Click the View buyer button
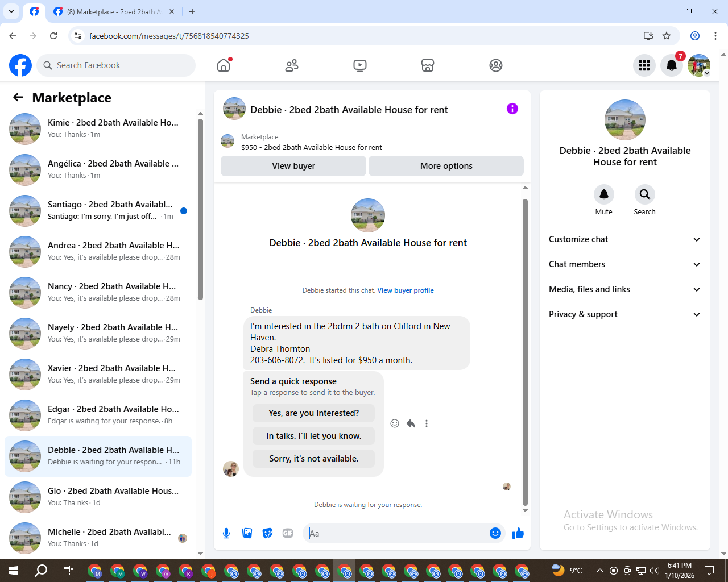728x582 pixels. point(293,166)
